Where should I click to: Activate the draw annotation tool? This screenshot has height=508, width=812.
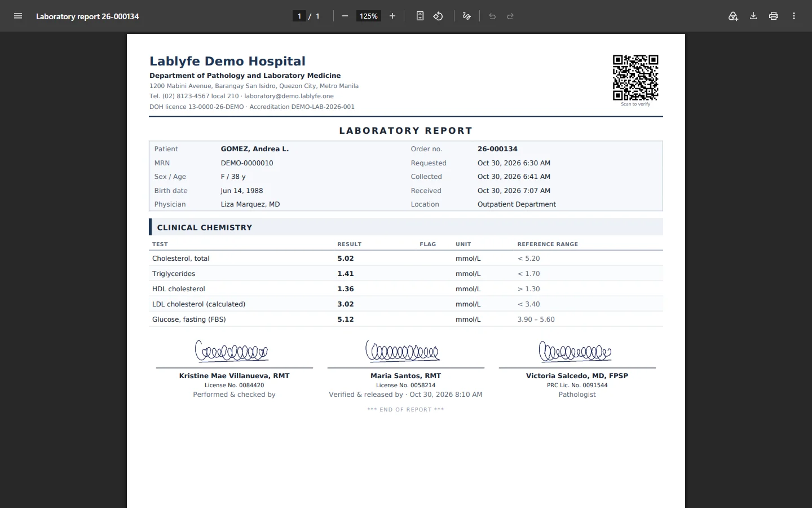(466, 16)
